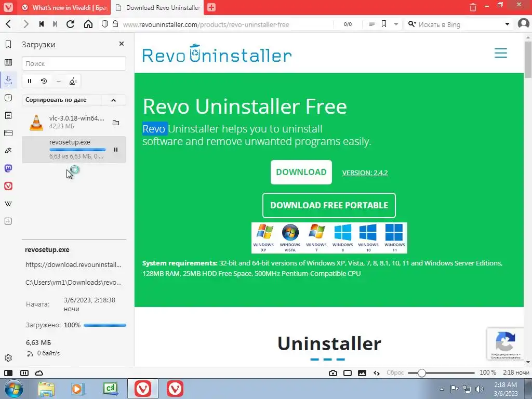Open page actions code icon

377,373
